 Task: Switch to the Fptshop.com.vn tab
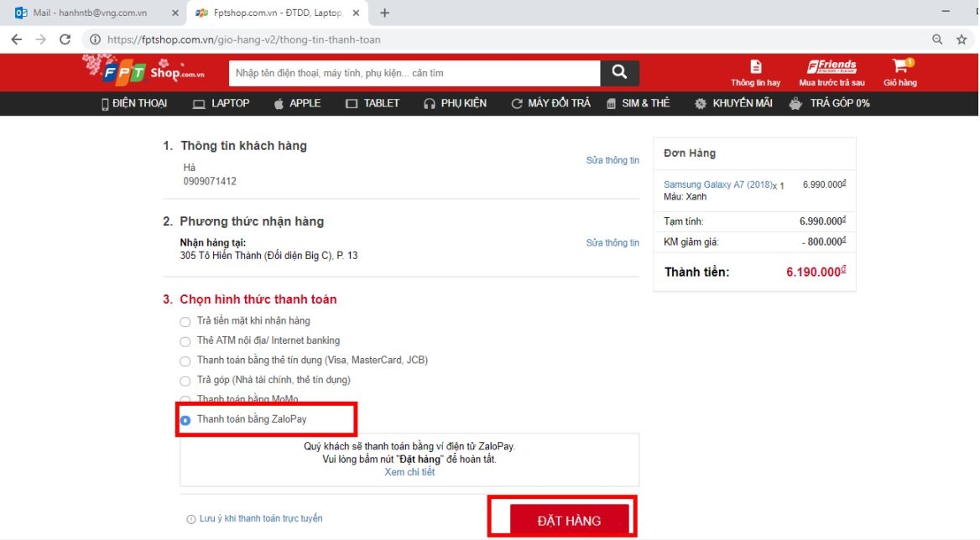point(278,13)
